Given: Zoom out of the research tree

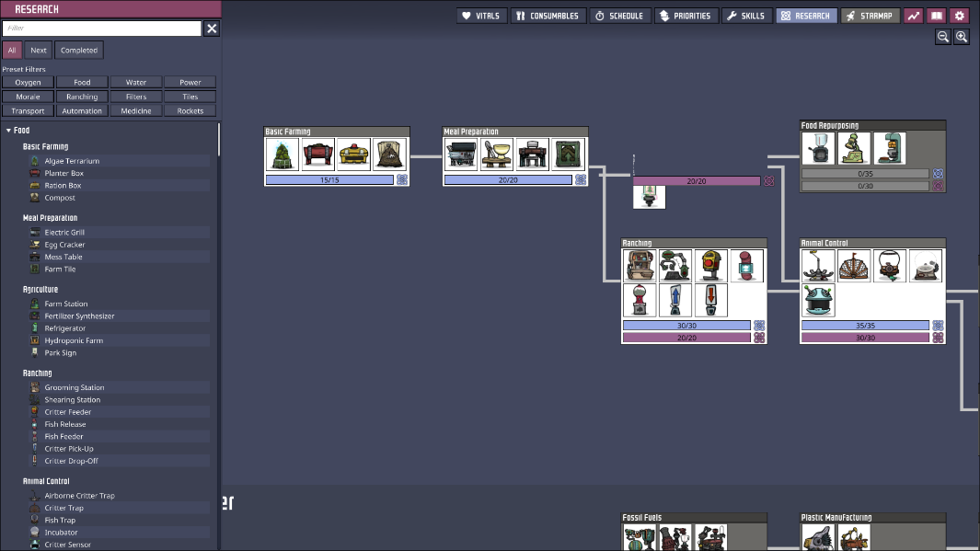Looking at the screenshot, I should coord(943,37).
